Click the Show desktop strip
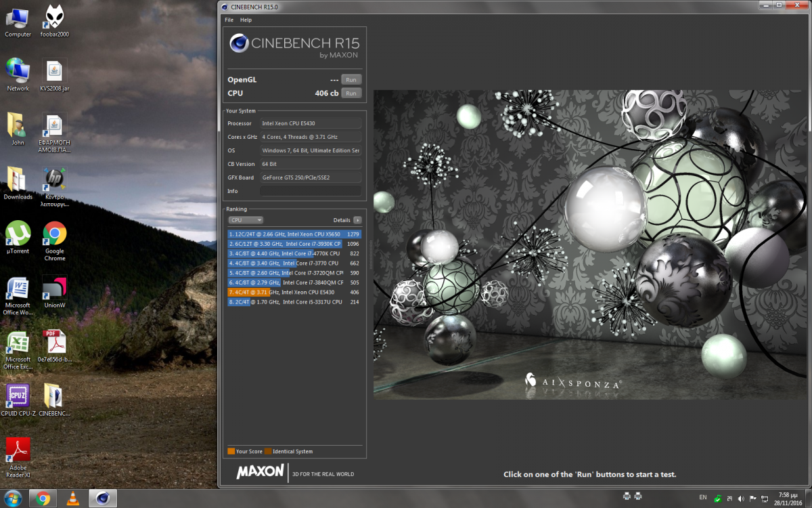This screenshot has height=508, width=812. tap(808, 499)
